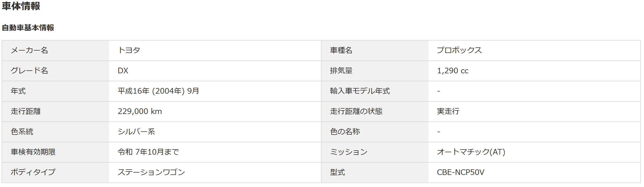Click the トヨタ maker value
Image resolution: width=644 pixels, height=187 pixels.
pos(129,50)
